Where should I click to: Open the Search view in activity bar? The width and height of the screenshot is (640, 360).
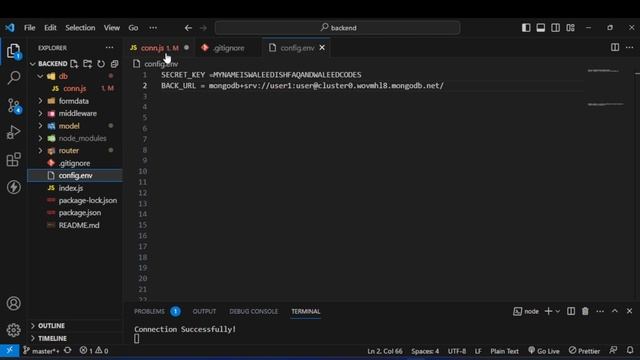[13, 78]
